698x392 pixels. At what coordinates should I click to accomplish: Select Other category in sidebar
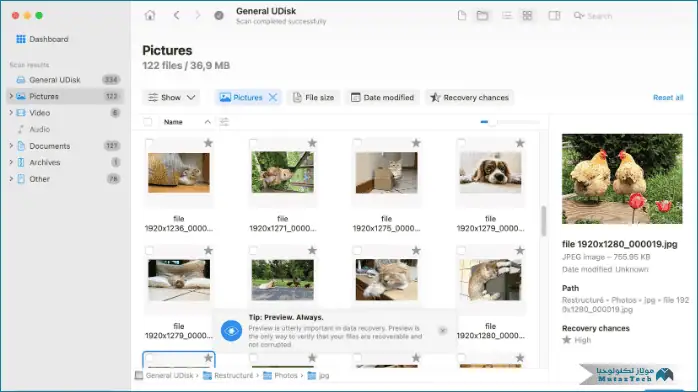(x=65, y=179)
